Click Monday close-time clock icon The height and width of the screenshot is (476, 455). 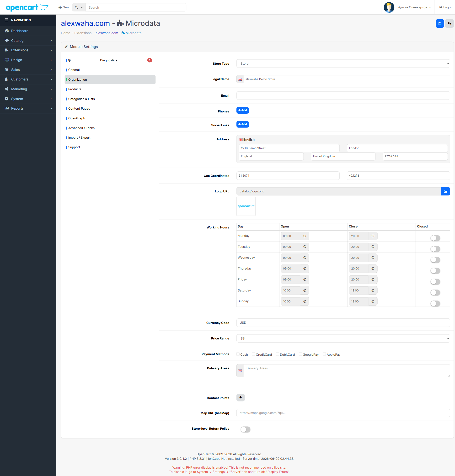[x=373, y=236]
